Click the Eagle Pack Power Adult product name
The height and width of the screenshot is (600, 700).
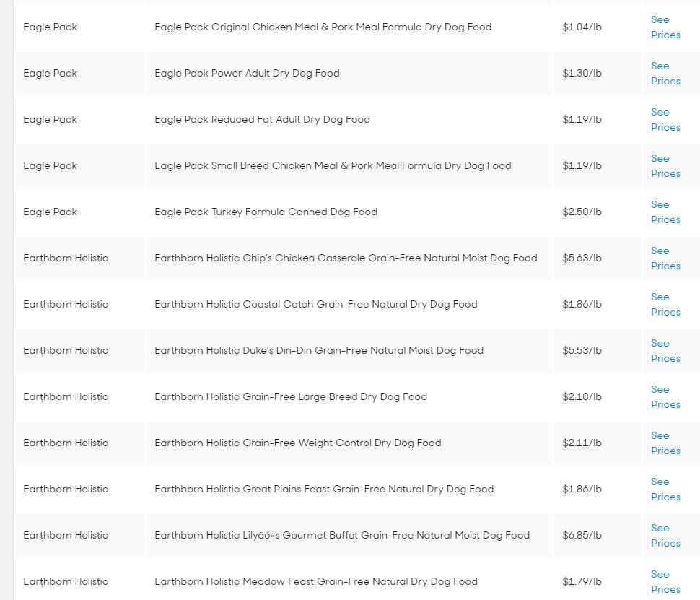(x=247, y=74)
